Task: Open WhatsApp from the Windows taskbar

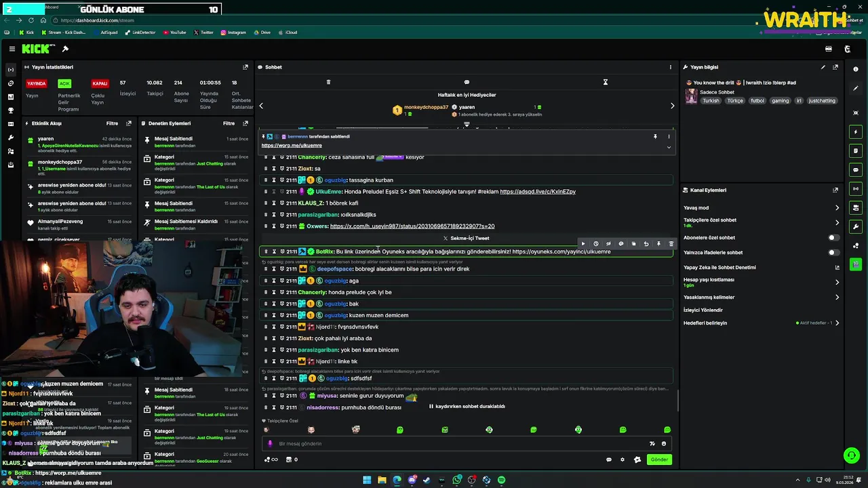Action: [x=457, y=480]
